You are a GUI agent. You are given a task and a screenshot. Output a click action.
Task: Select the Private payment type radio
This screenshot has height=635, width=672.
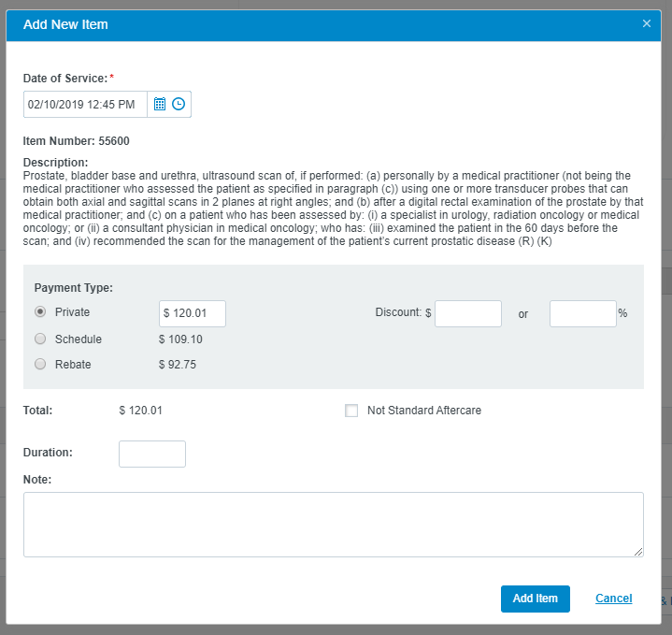pos(40,311)
